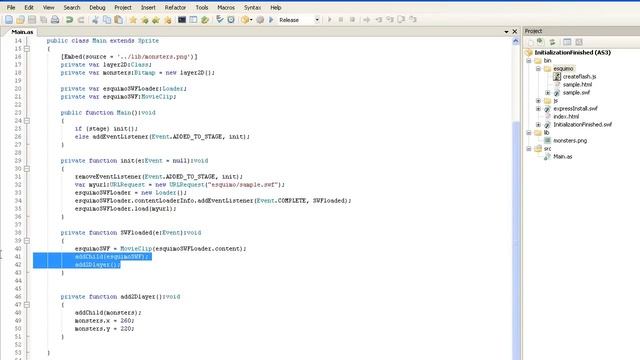Collapse the lib folder node
The height and width of the screenshot is (360, 640).
click(x=529, y=133)
